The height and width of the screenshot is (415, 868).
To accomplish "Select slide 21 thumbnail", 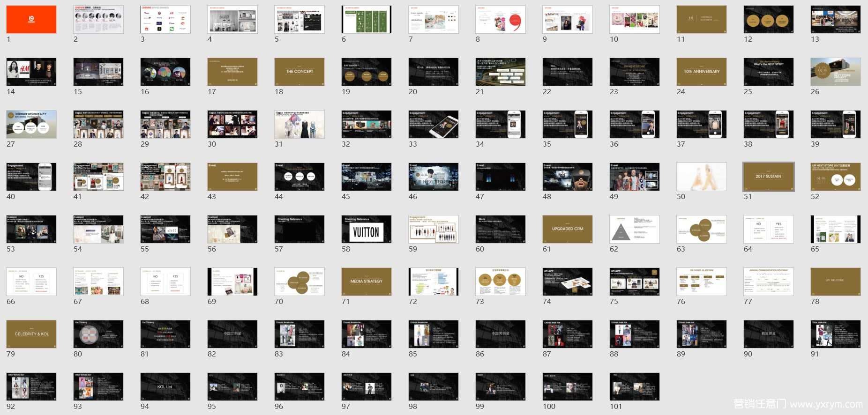I will point(501,72).
